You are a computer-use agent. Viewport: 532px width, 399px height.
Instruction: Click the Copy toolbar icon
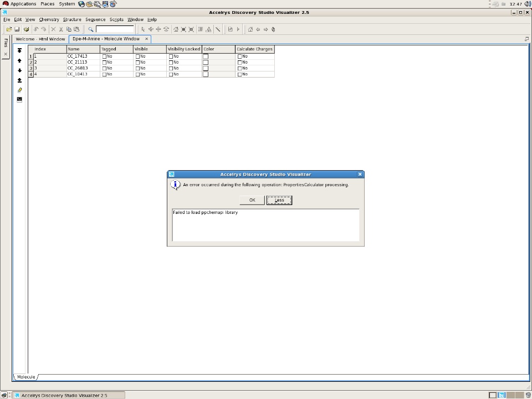69,29
